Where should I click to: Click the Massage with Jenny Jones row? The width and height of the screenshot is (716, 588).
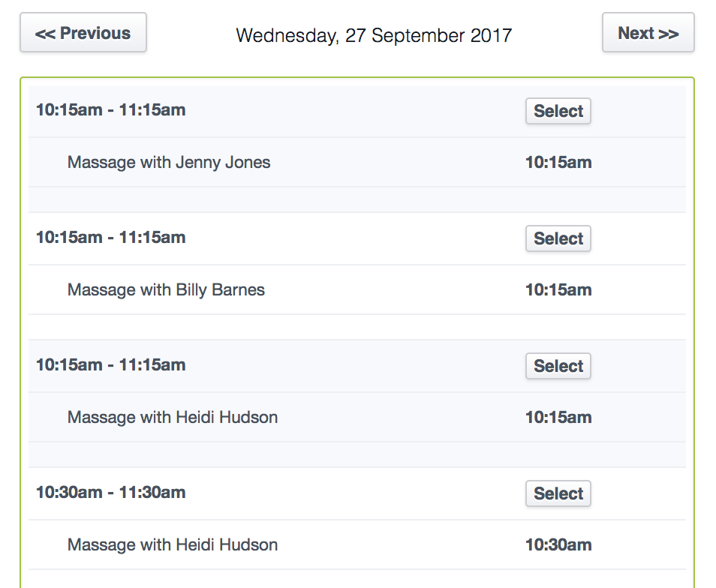(x=169, y=162)
